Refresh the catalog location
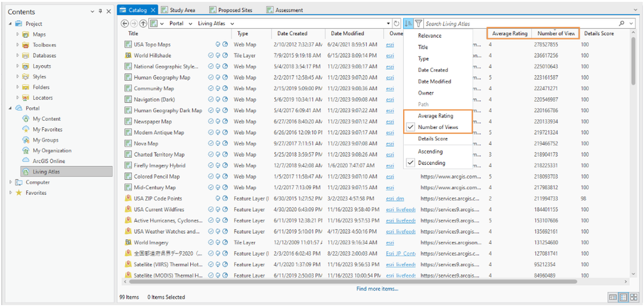Screen dimensions: 644x307 (397, 23)
